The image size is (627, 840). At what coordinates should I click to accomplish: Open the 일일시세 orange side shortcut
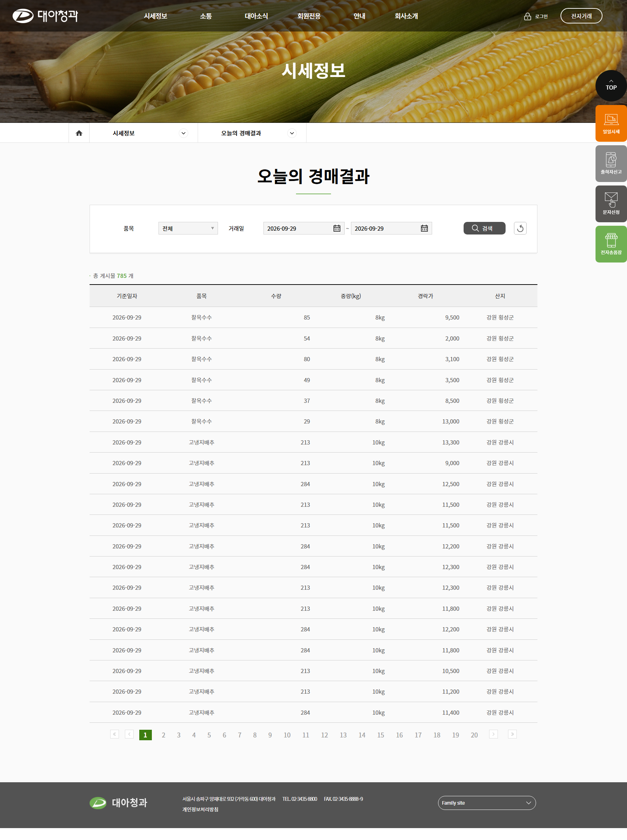pyautogui.click(x=611, y=123)
